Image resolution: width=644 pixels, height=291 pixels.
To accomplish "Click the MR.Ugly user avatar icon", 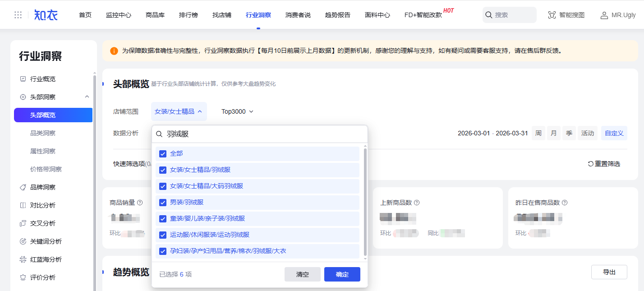I will point(604,15).
